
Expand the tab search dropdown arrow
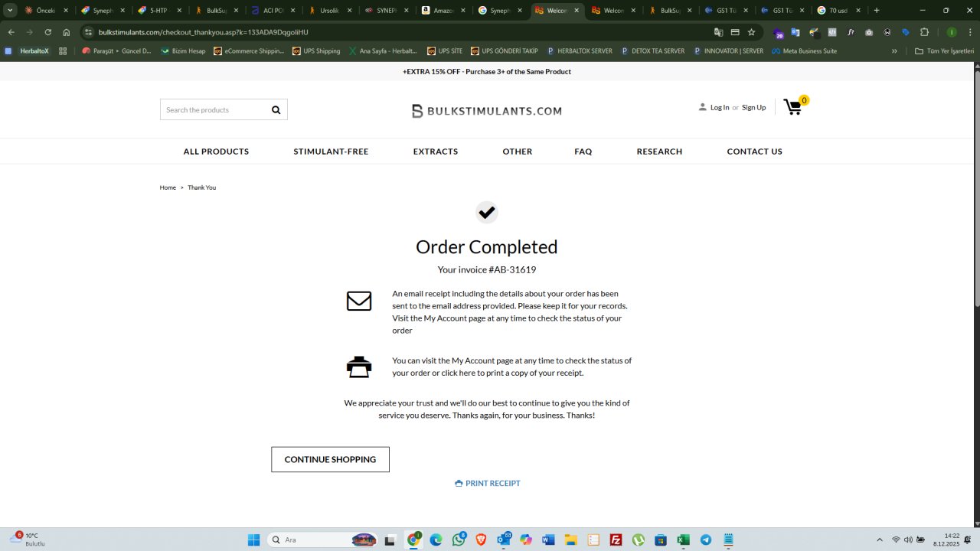coord(10,11)
